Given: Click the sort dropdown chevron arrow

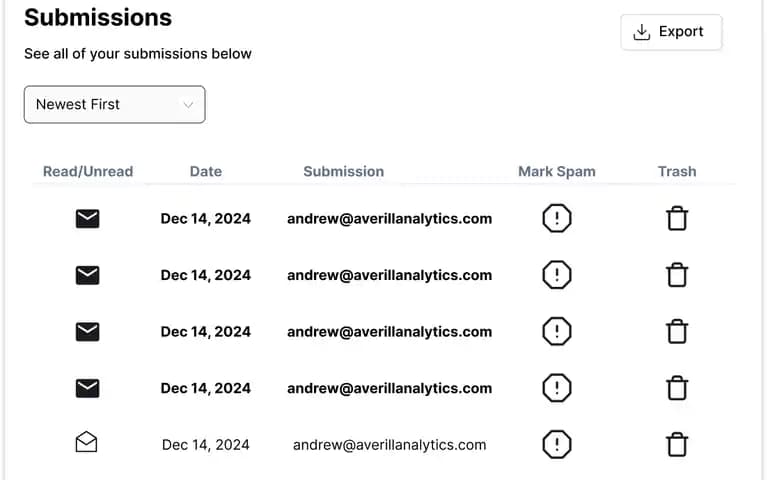Looking at the screenshot, I should (188, 105).
